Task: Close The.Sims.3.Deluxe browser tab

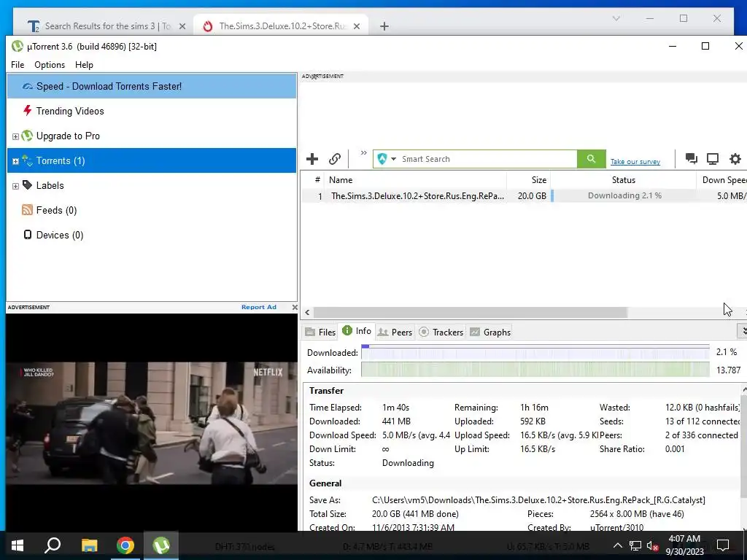Action: (x=356, y=26)
